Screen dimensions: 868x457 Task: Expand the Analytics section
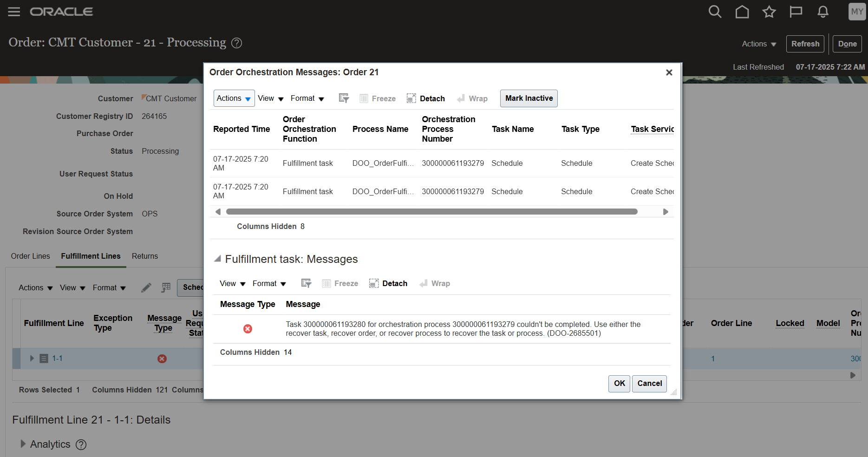(x=23, y=444)
